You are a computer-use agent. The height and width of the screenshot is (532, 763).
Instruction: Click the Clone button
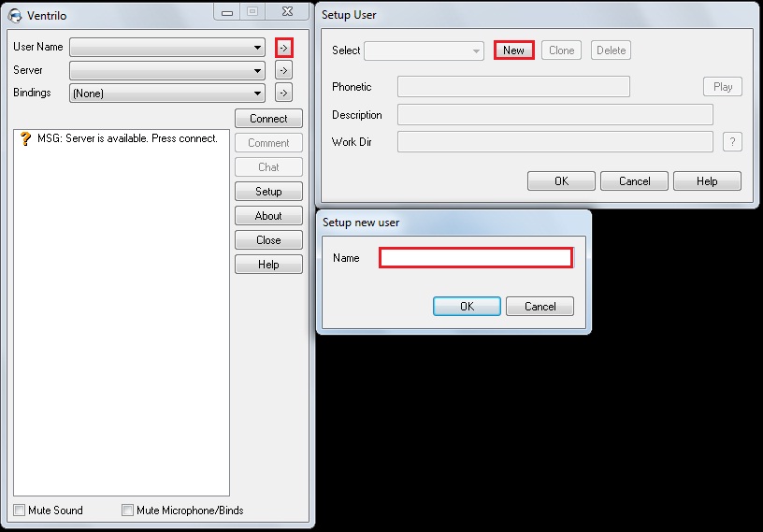[562, 50]
